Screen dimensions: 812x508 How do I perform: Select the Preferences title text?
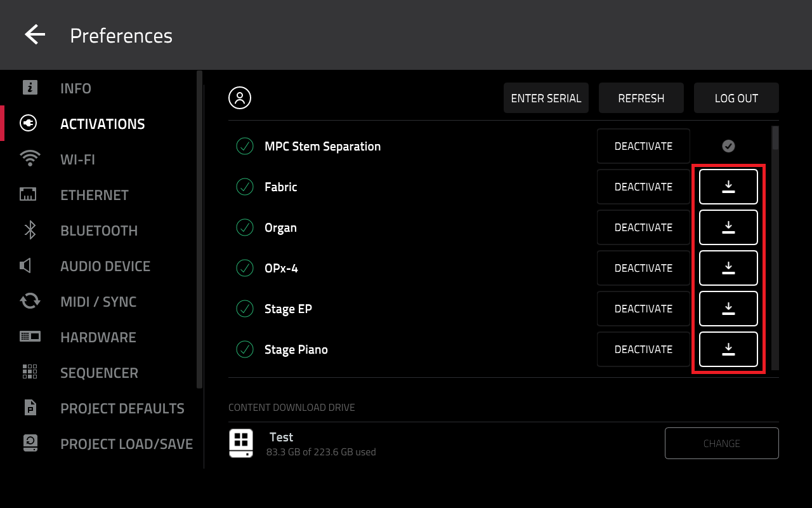click(x=121, y=36)
